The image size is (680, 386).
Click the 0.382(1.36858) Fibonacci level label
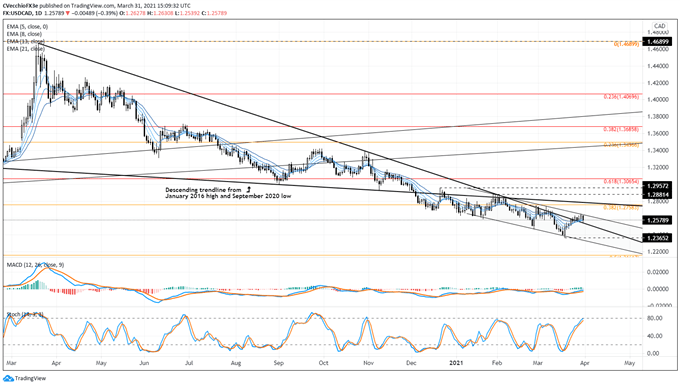click(621, 130)
